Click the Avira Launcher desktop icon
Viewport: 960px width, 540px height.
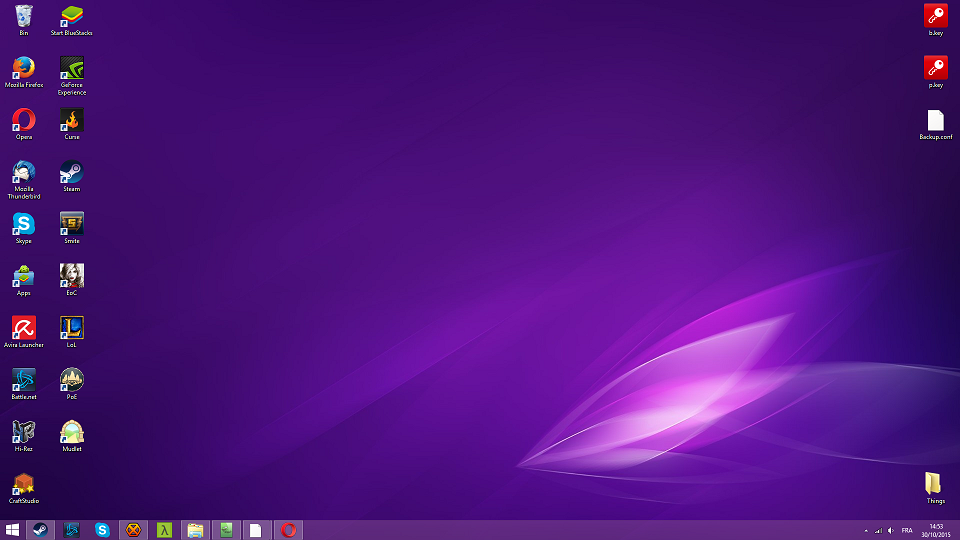(23, 327)
